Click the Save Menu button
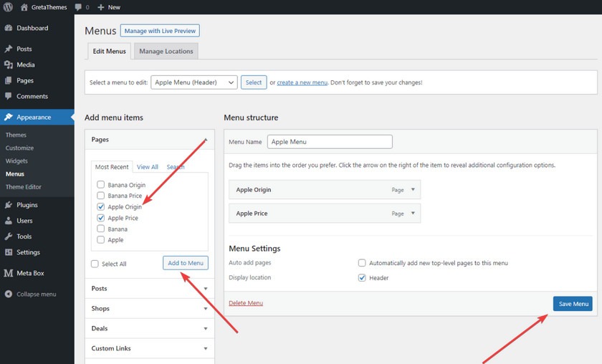This screenshot has height=364, width=602. pyautogui.click(x=573, y=304)
